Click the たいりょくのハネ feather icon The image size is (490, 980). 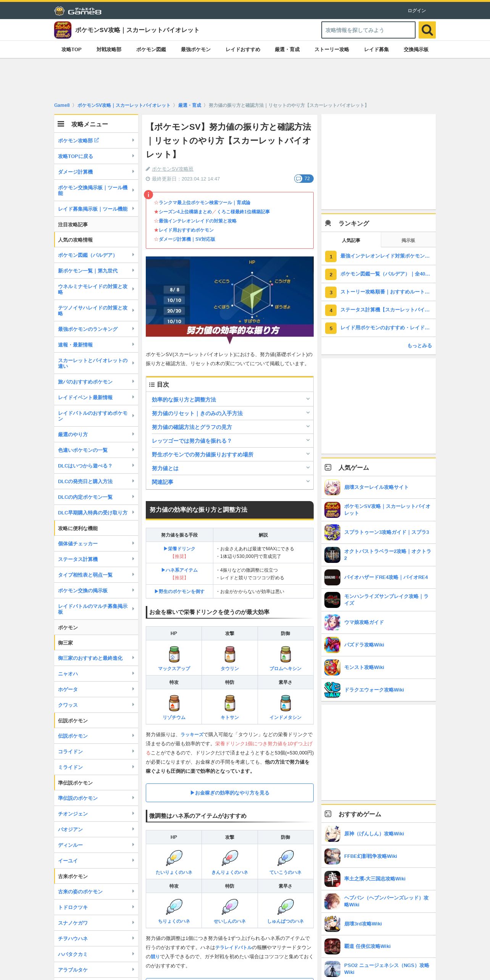(174, 858)
